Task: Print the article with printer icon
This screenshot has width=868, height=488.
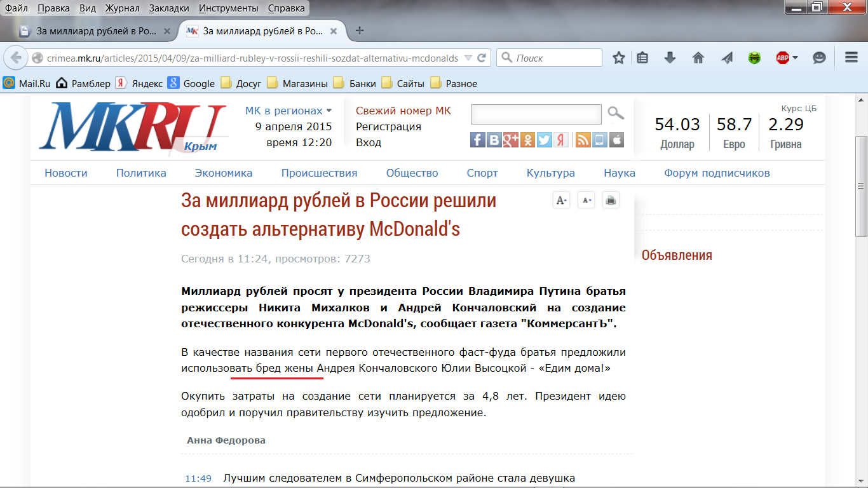Action: point(611,200)
